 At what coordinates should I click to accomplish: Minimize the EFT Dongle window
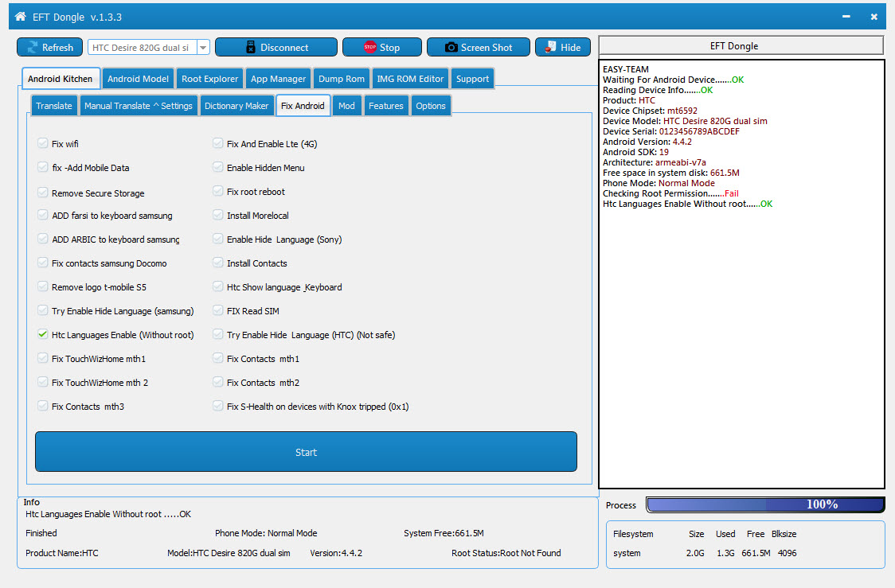pyautogui.click(x=846, y=17)
